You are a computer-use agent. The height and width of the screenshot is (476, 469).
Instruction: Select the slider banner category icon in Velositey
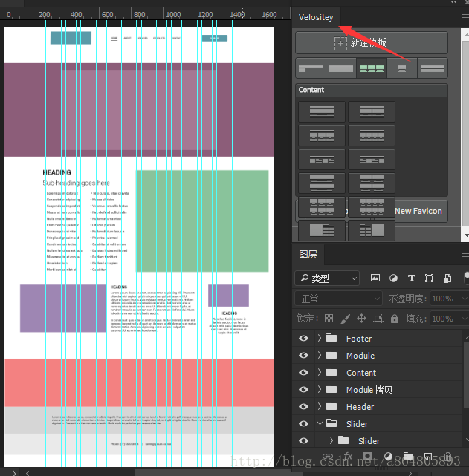pos(341,68)
